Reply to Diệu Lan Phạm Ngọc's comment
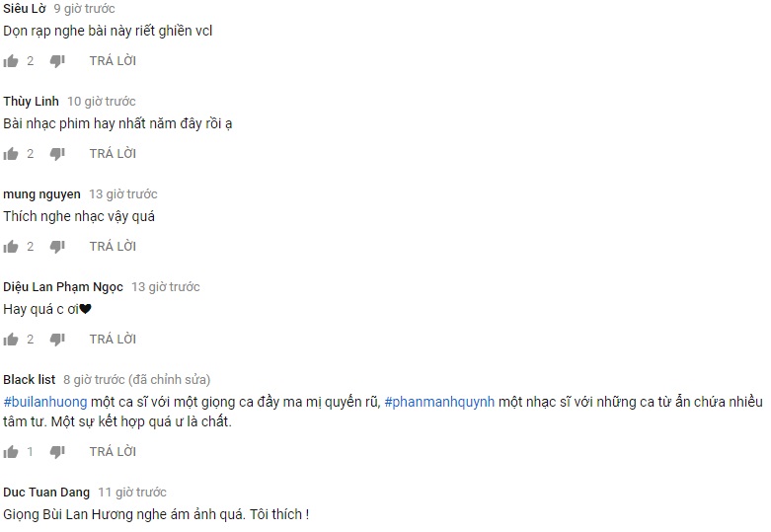771x532 pixels. pos(113,339)
